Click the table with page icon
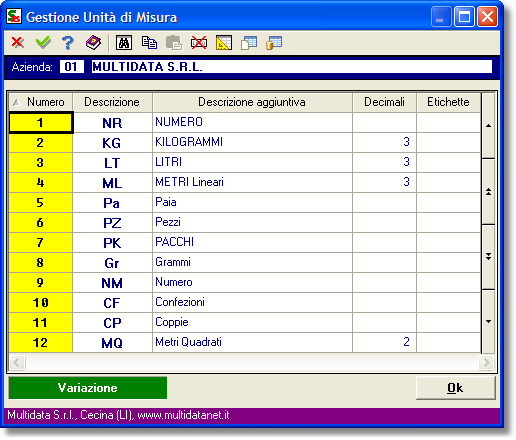Screen dimensions: 516x440 (249, 43)
